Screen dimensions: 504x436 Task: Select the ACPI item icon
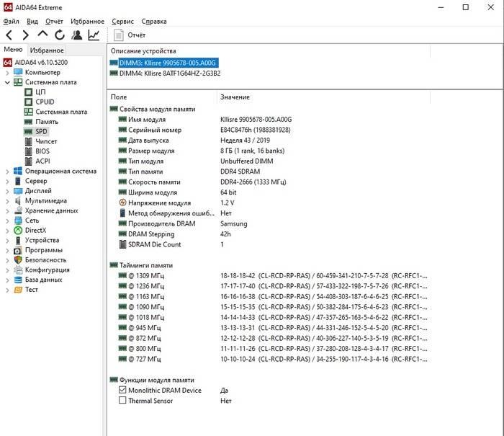(29, 161)
